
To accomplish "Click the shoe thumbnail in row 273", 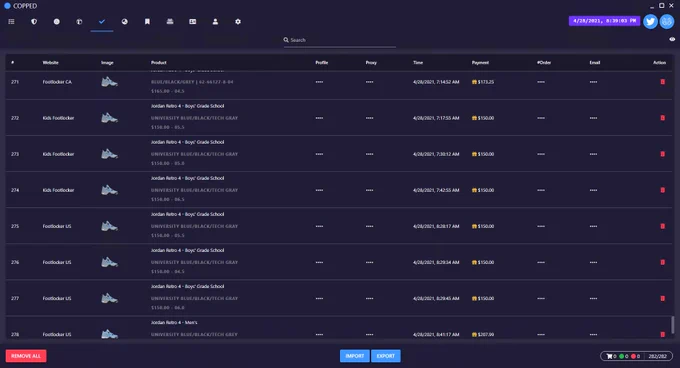I will (109, 154).
